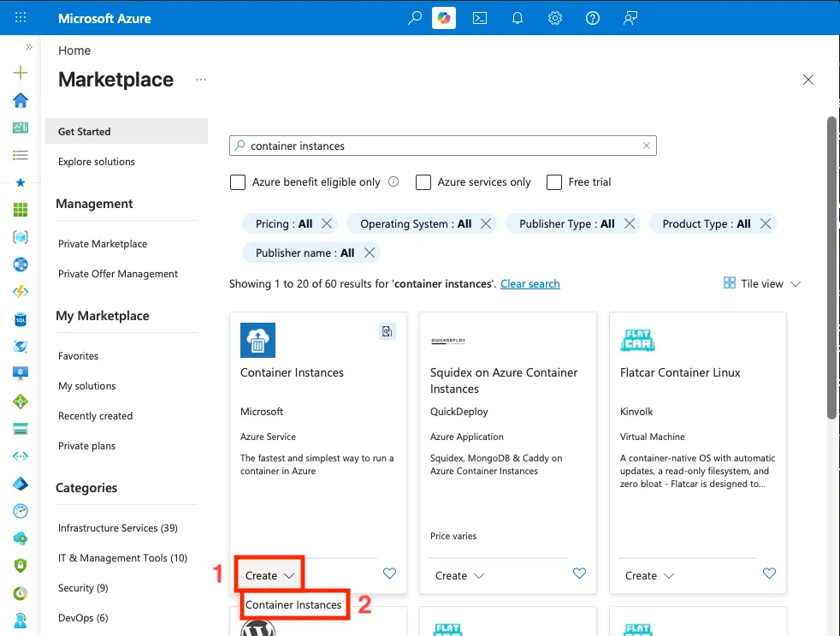Remove the Product Type filter

[x=766, y=223]
